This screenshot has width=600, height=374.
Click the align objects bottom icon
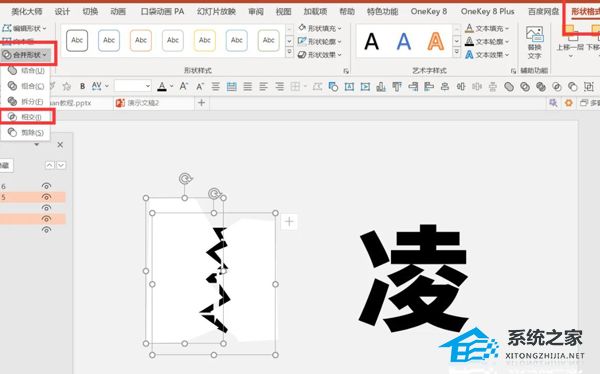tap(381, 87)
